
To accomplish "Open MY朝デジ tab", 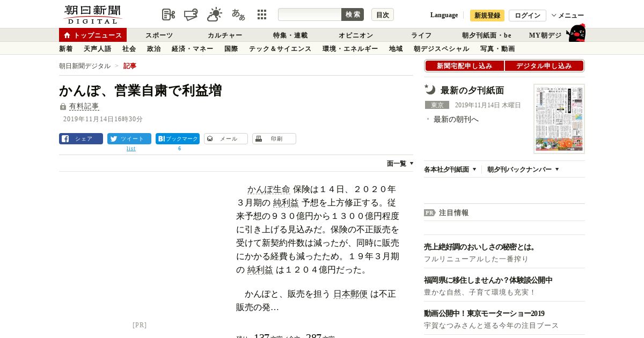I will (x=545, y=35).
